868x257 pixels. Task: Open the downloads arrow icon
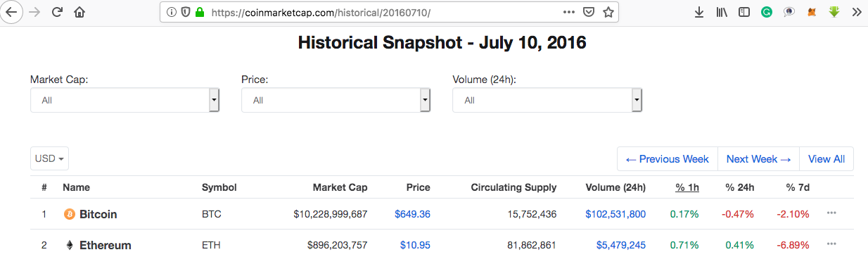699,12
